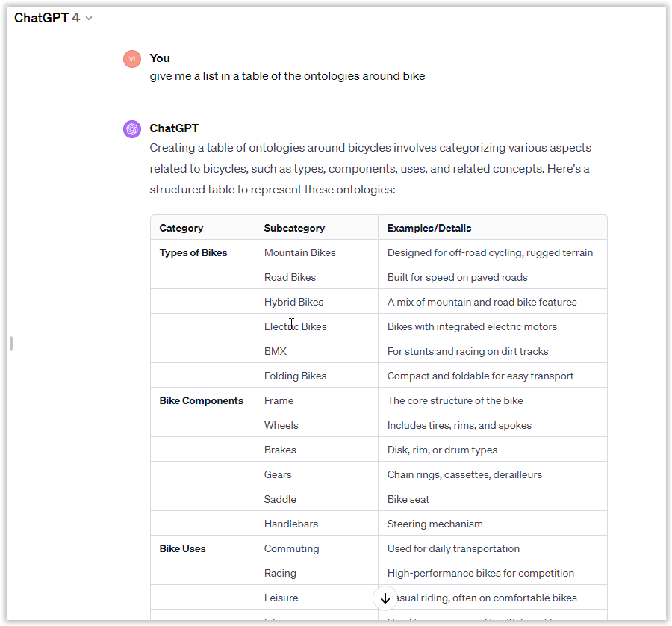This screenshot has height=626, width=672.
Task: Select the Electric Bikes cell text
Action: [x=294, y=326]
